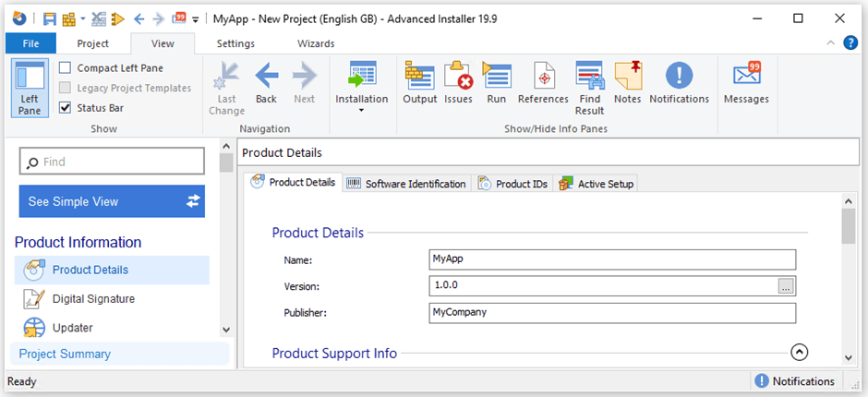Show the Find Result pane
The height and width of the screenshot is (397, 868).
coord(589,88)
